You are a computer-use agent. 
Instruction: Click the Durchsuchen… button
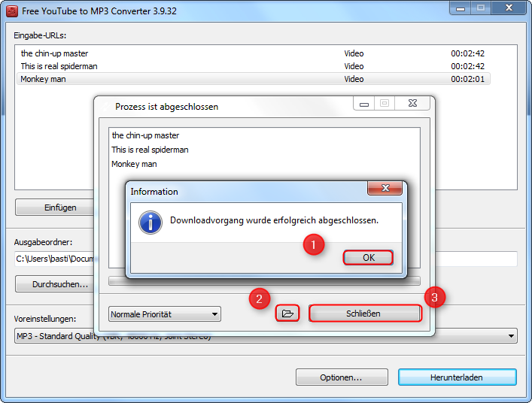[x=56, y=284]
